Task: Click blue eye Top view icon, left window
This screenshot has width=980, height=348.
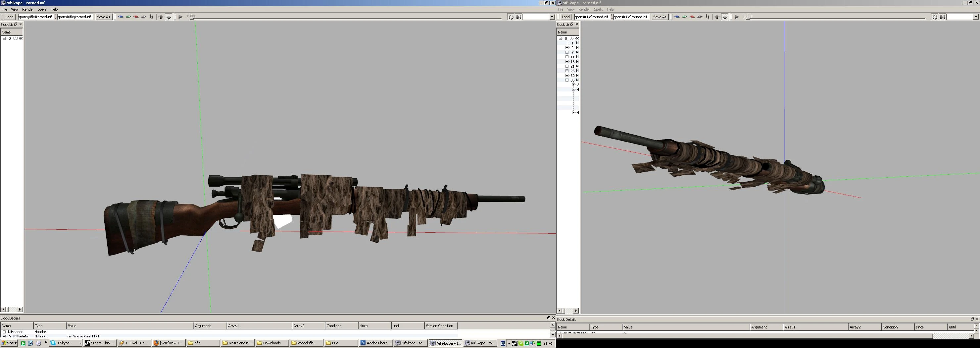Action: 121,17
